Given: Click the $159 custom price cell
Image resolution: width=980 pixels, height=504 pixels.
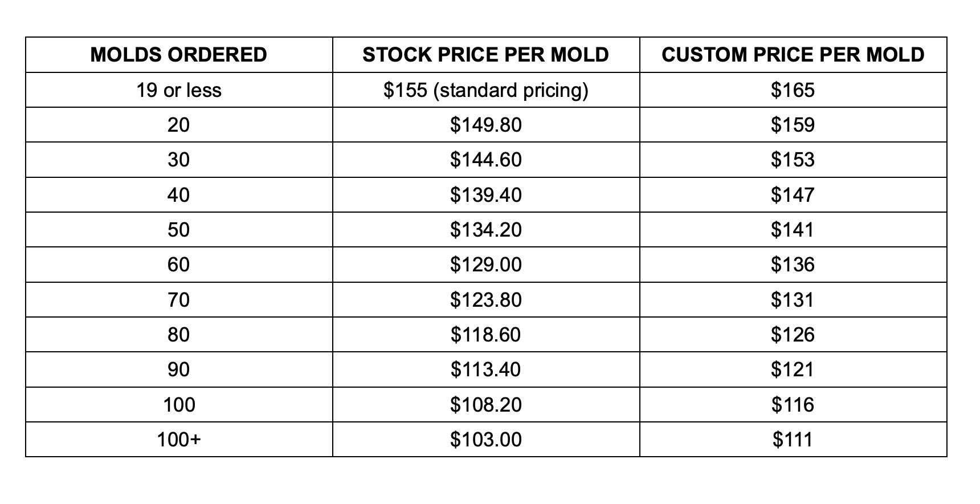Looking at the screenshot, I should [793, 125].
